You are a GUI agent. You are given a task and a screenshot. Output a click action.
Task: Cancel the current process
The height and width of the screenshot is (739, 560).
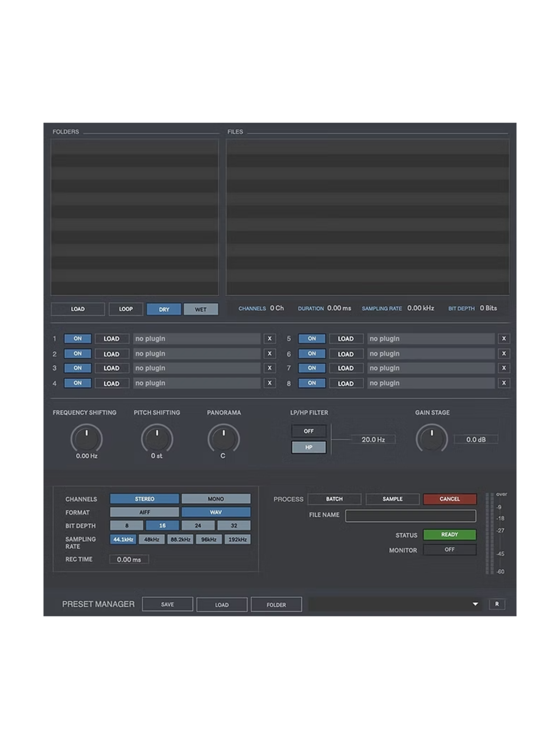(x=450, y=498)
